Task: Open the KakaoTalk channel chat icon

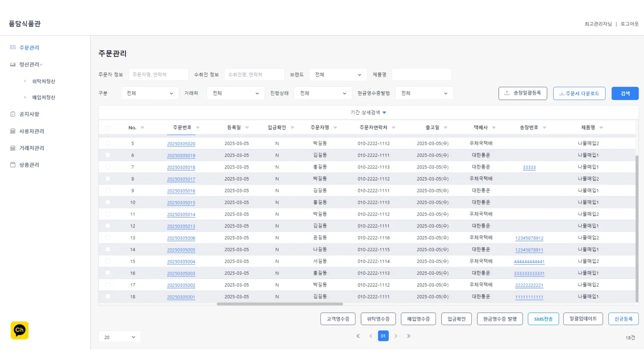Action: tap(19, 330)
